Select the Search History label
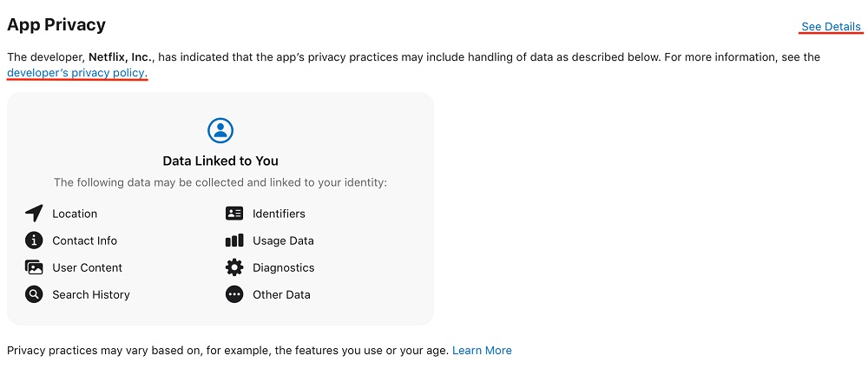The image size is (868, 369). [91, 294]
